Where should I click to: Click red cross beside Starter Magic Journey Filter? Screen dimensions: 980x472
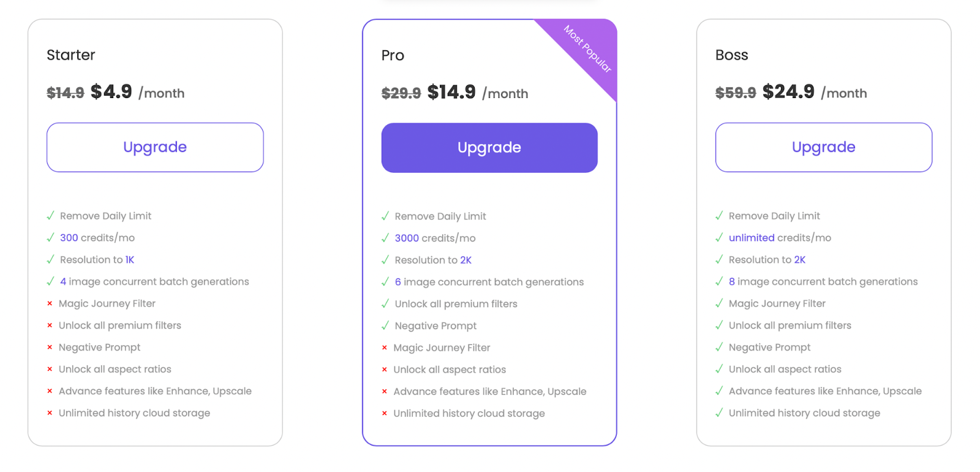click(50, 303)
